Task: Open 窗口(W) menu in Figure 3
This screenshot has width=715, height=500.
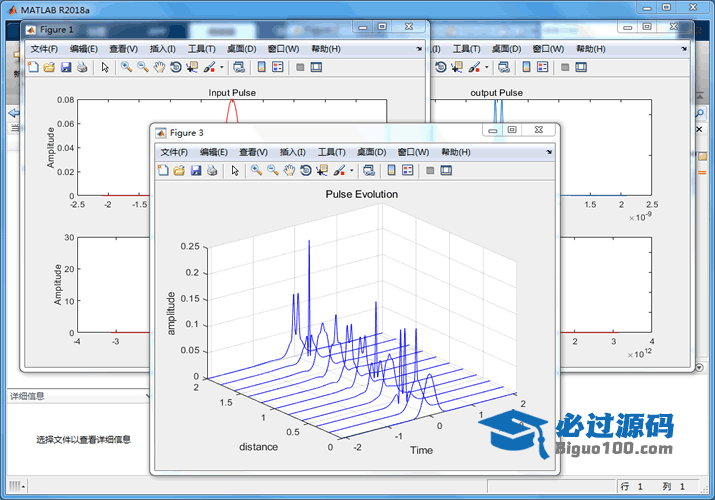Action: coord(413,152)
